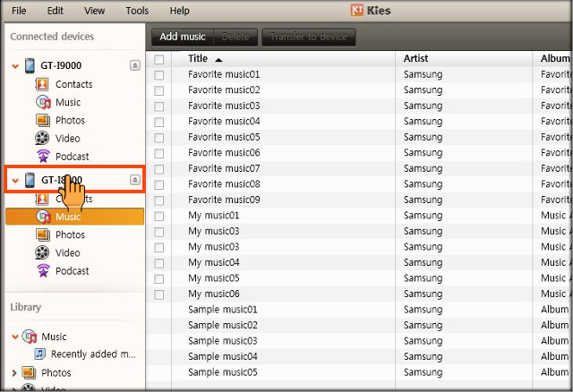Screen dimensions: 573x392
Task: Sort by the Artist column header
Action: [x=415, y=58]
